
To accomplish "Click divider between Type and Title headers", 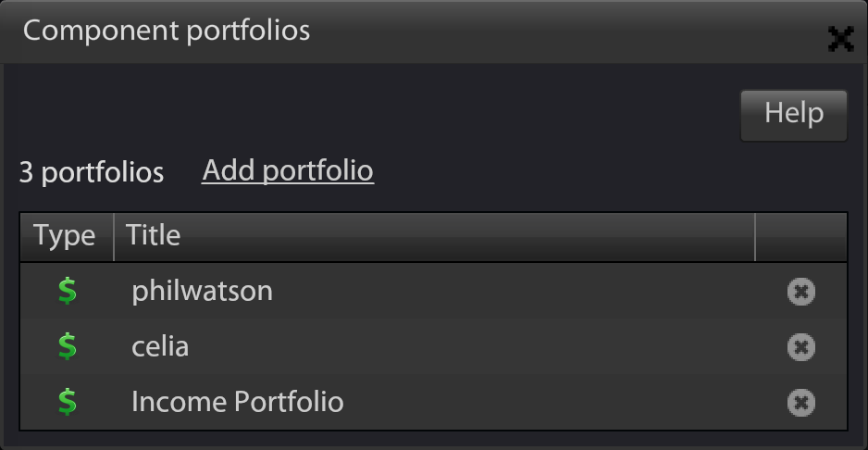I will click(114, 237).
